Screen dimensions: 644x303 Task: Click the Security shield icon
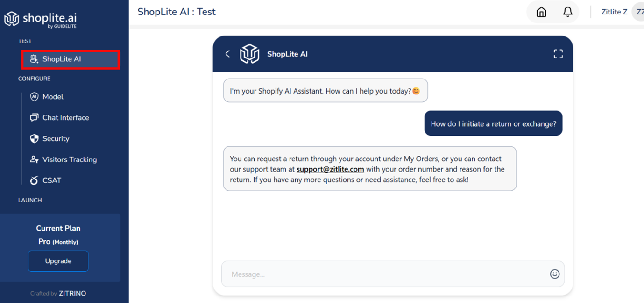click(x=34, y=138)
